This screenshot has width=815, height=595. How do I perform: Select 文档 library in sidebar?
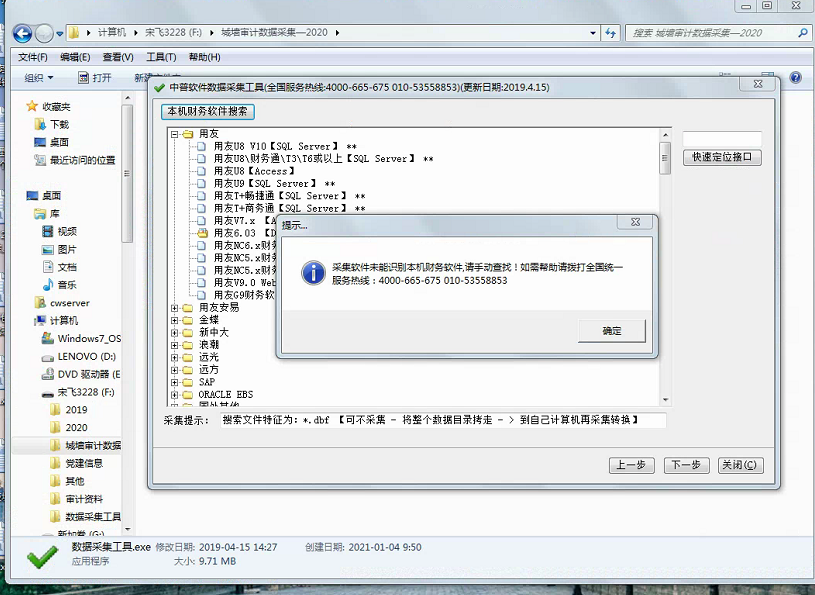pyautogui.click(x=59, y=267)
